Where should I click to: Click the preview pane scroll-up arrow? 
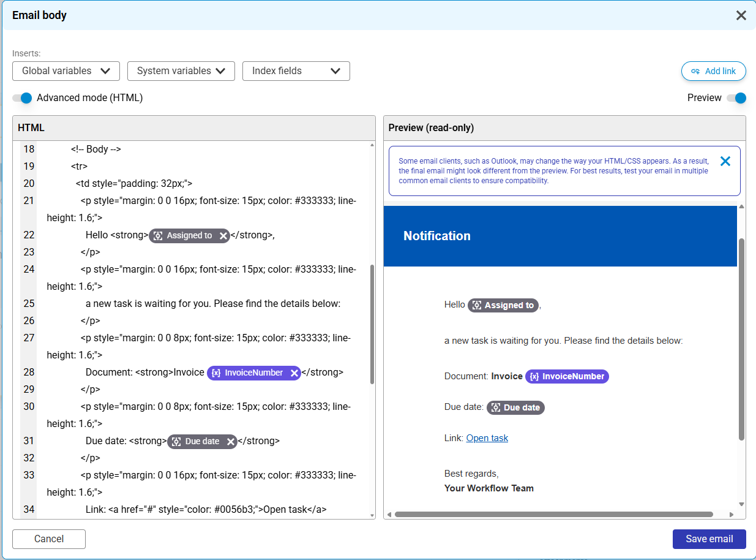(x=741, y=206)
